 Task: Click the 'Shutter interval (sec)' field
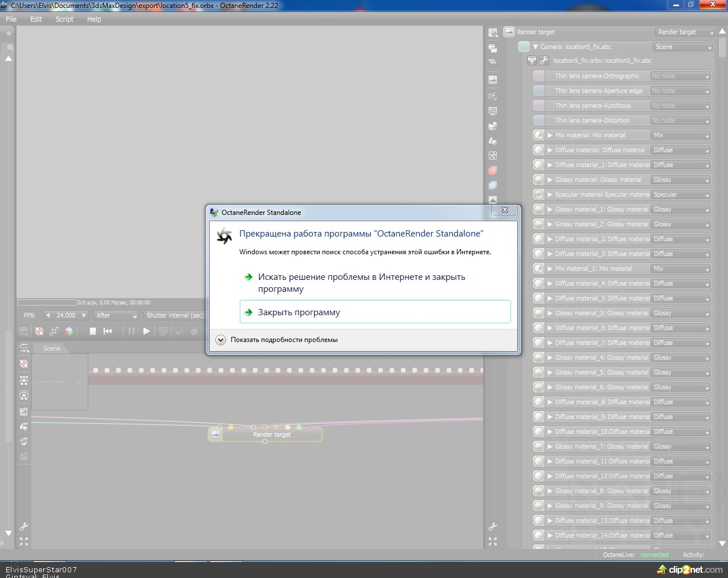coord(174,315)
